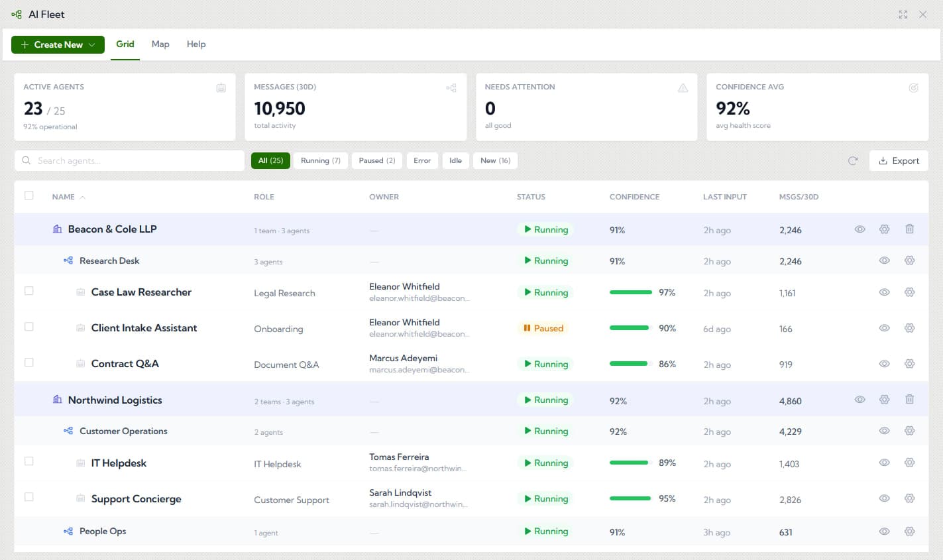Viewport: 943px width, 560px height.
Task: Open settings gear for IT Helpdesk
Action: [909, 463]
